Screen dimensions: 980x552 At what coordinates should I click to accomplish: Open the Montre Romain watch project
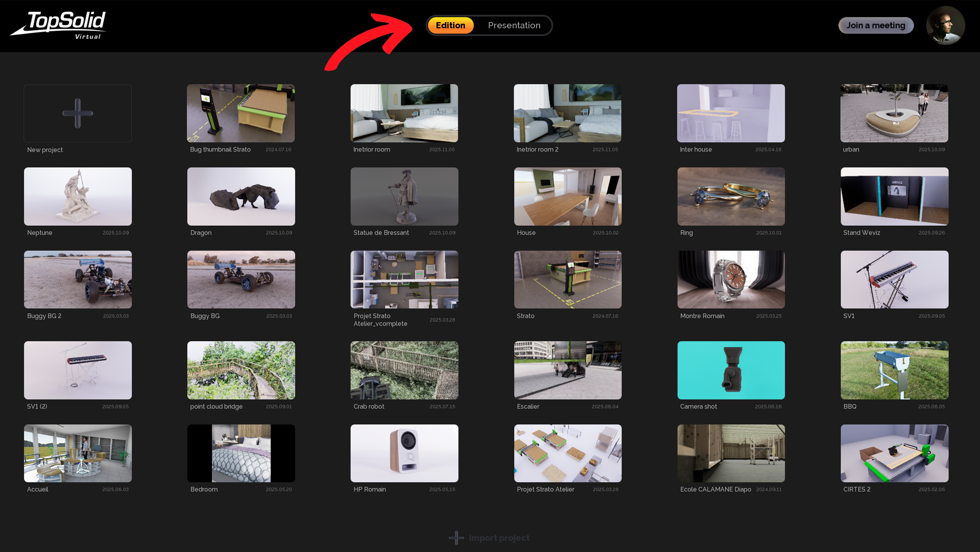(731, 279)
